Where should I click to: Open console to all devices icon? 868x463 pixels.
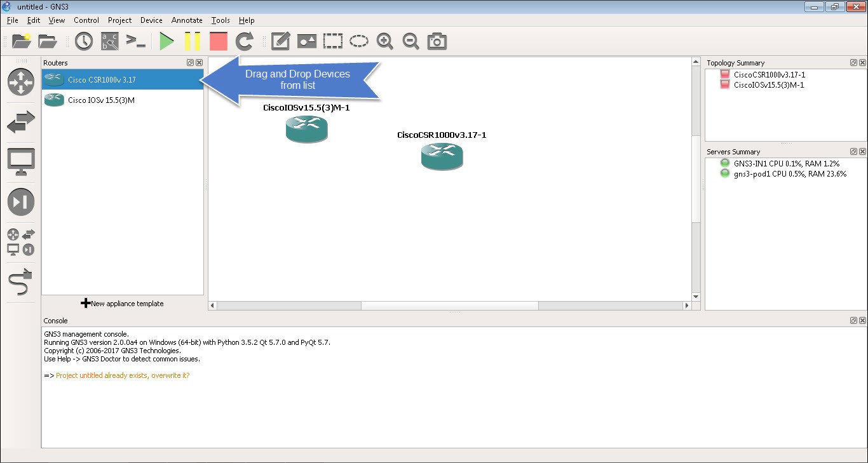click(136, 41)
